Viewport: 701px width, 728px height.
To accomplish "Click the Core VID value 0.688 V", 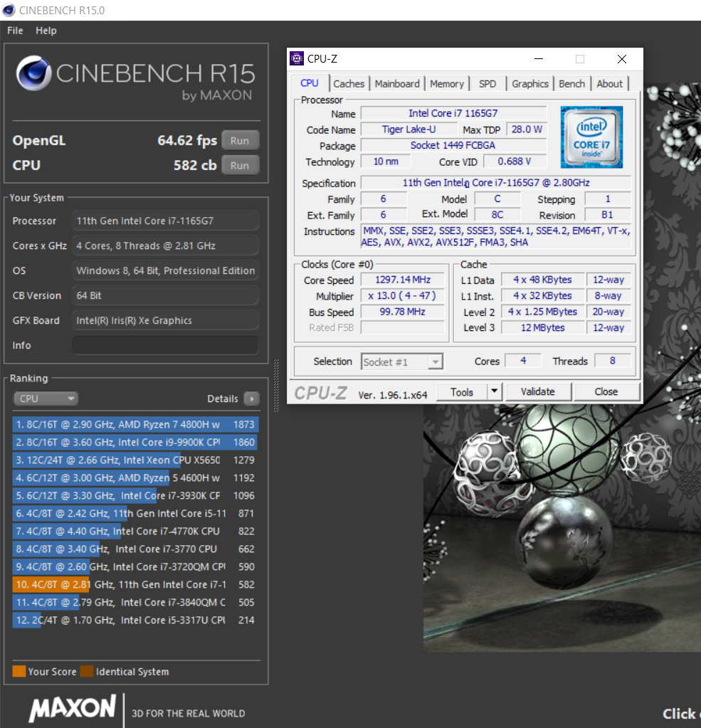I will [x=515, y=161].
